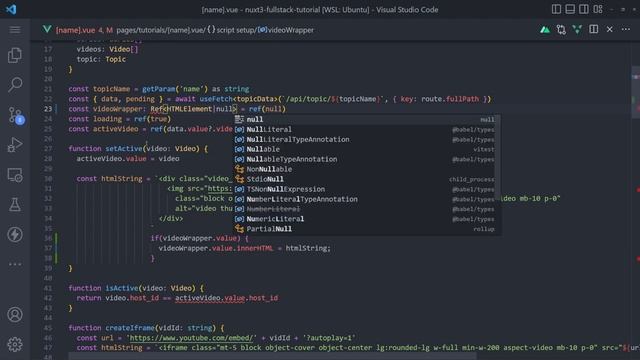
Task: Open the Accounts menu
Action: (15, 315)
